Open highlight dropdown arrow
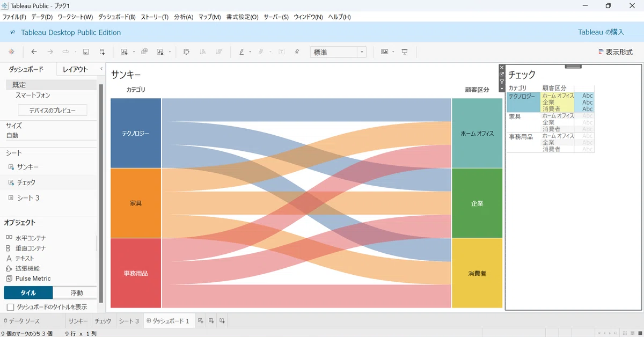This screenshot has height=337, width=644. point(250,52)
